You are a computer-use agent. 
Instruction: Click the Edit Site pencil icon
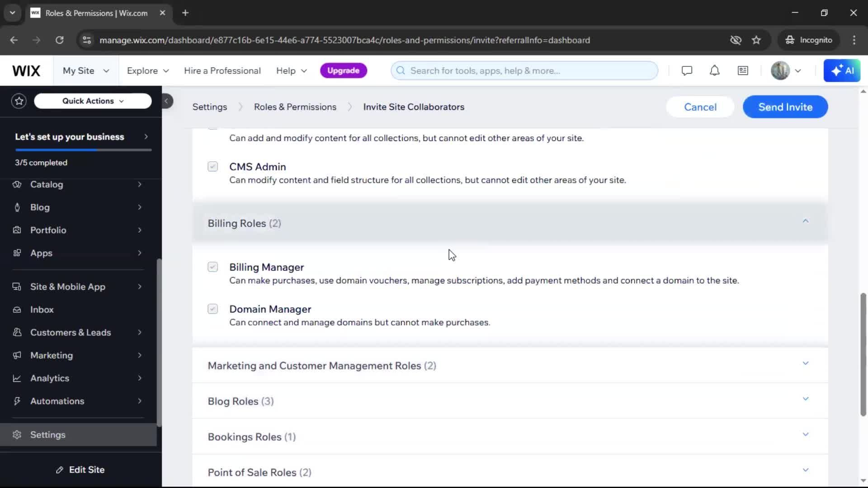click(59, 470)
